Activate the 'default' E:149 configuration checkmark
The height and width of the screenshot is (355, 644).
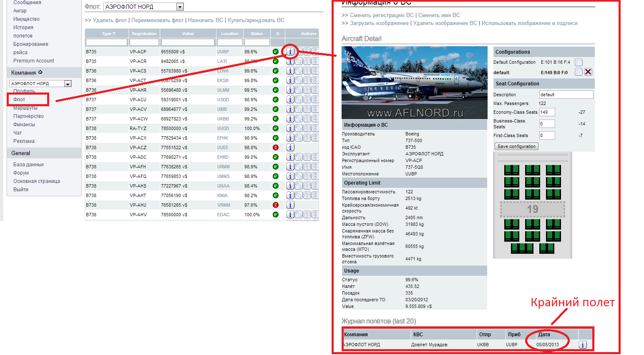coord(579,72)
